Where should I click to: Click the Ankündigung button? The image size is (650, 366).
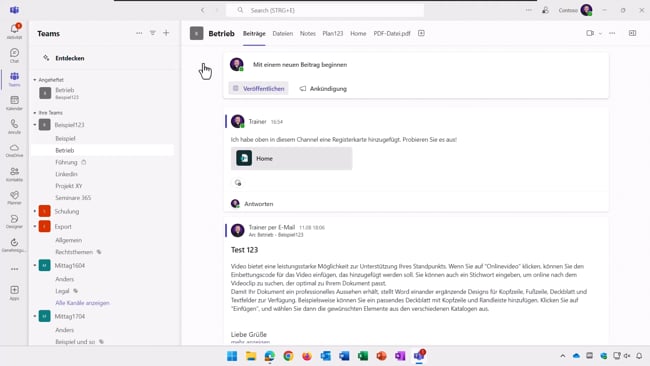pos(323,88)
